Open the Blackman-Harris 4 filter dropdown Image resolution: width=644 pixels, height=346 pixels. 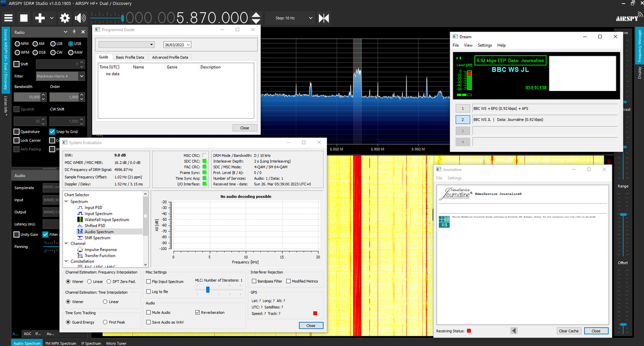59,76
